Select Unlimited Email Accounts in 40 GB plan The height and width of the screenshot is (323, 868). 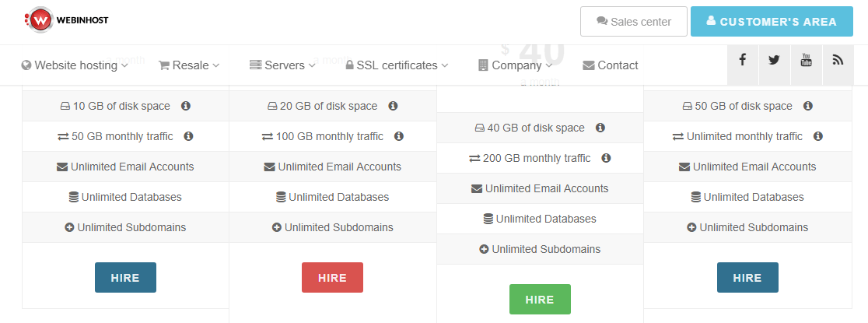547,189
